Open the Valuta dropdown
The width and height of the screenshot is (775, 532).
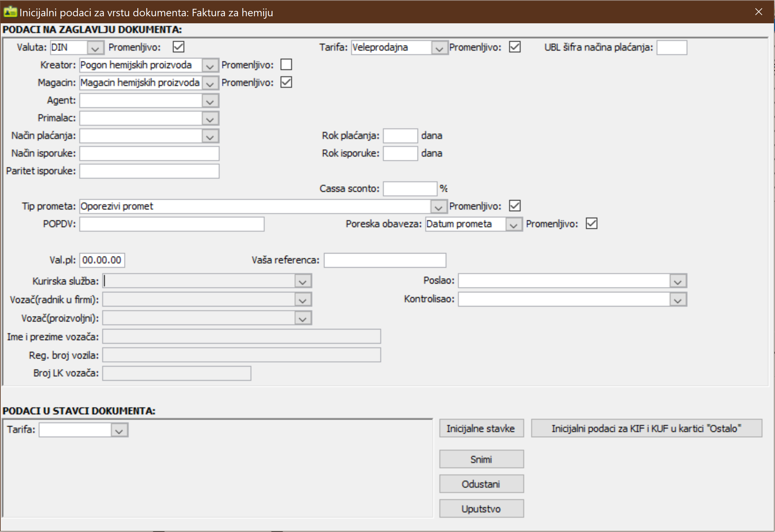pos(95,48)
